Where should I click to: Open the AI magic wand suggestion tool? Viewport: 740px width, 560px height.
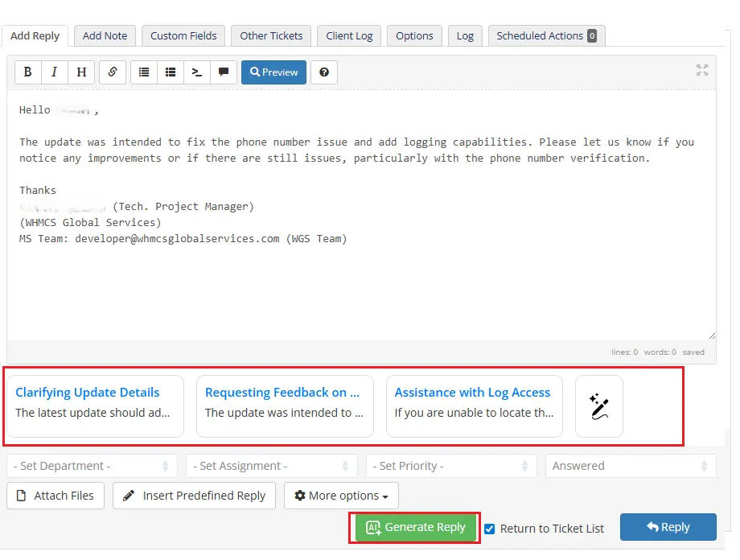(598, 406)
